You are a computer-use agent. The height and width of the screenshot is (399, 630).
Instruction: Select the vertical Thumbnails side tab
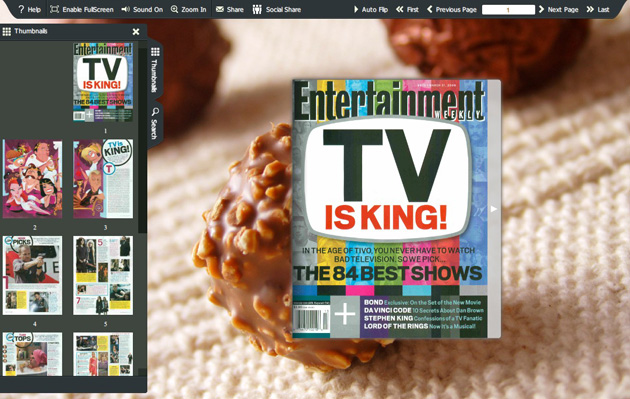point(155,69)
